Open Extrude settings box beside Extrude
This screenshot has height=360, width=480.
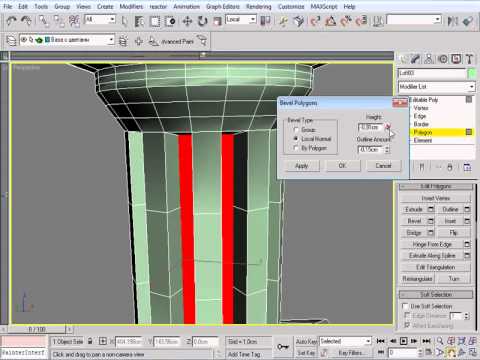(x=431, y=209)
